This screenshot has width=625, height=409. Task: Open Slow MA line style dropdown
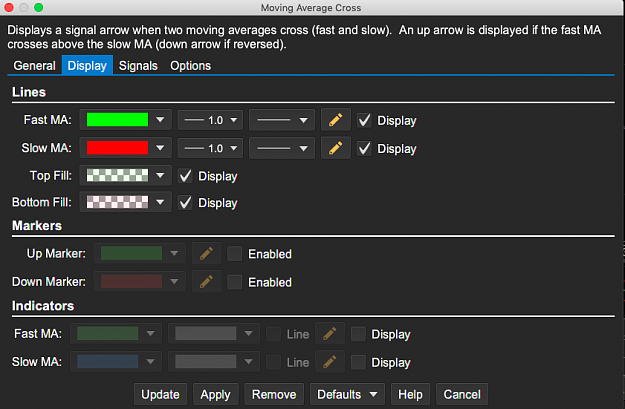click(282, 148)
